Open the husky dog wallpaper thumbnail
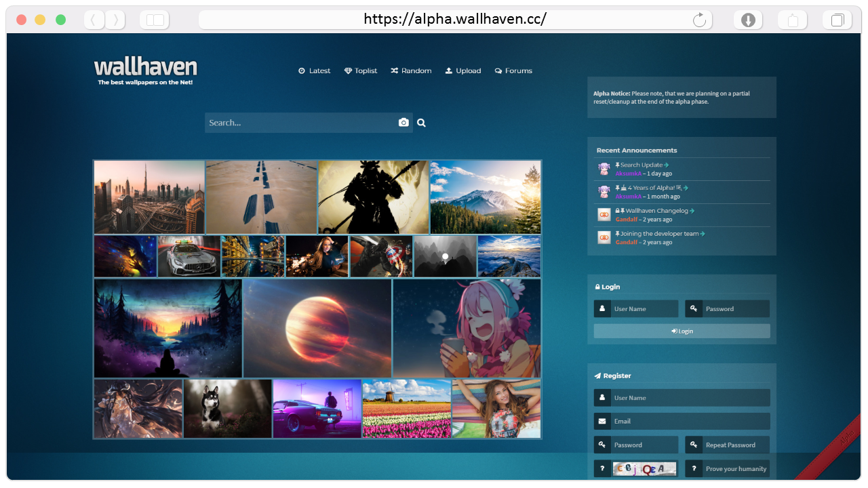 tap(228, 409)
